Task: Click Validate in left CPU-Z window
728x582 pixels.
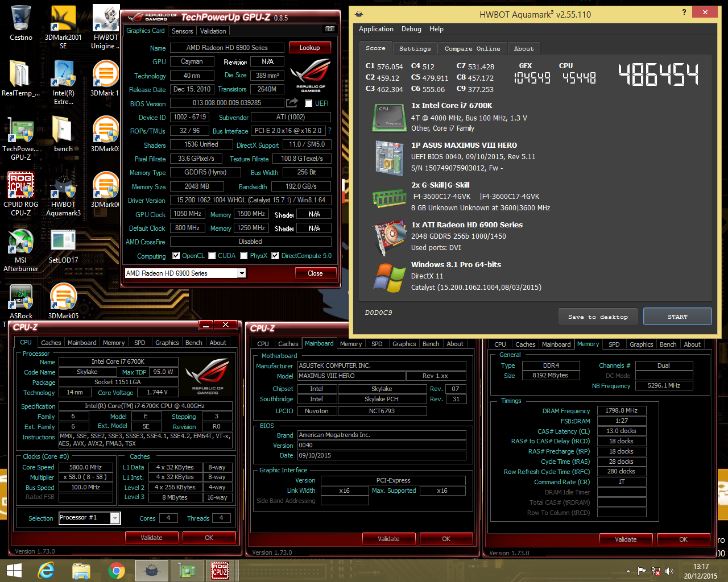Action: click(151, 538)
